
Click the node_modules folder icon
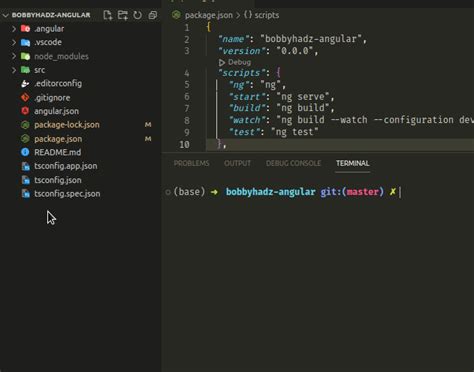click(25, 56)
